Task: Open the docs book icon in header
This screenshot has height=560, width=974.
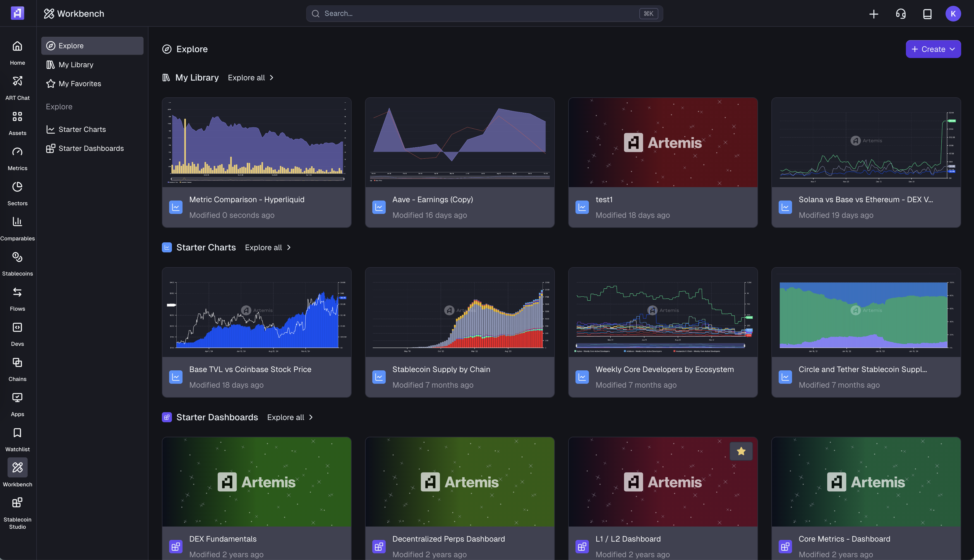Action: pyautogui.click(x=927, y=14)
